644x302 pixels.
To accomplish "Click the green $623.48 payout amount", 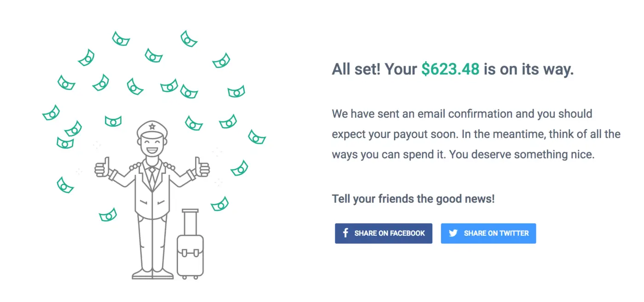I will (450, 69).
